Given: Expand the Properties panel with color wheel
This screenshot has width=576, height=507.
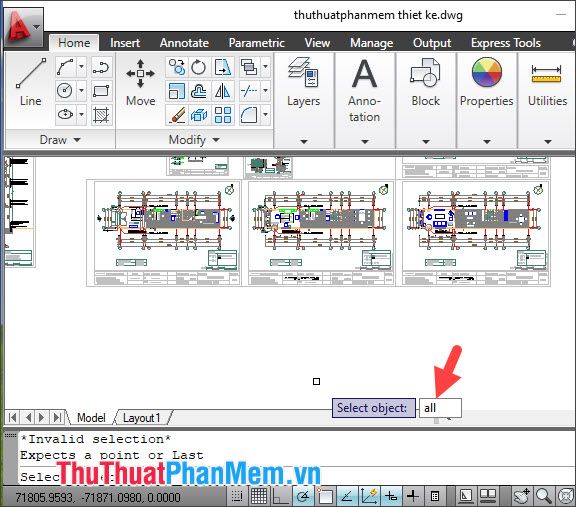Looking at the screenshot, I should point(487,141).
